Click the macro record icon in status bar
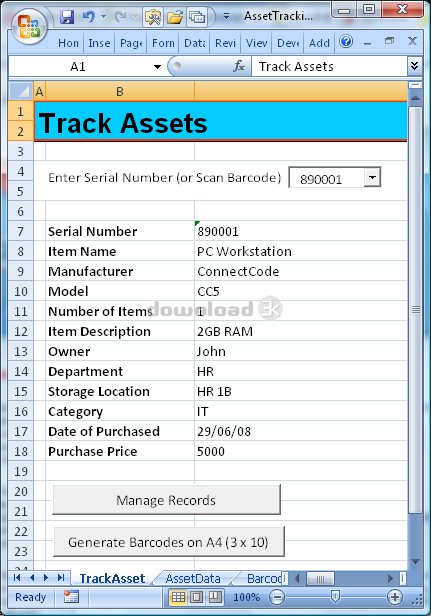The image size is (431, 616). [71, 597]
